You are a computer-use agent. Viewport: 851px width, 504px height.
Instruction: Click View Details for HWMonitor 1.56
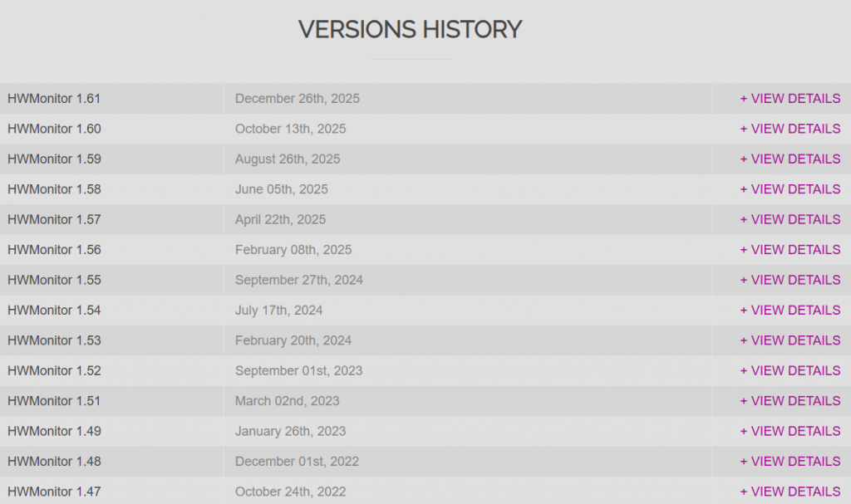click(x=790, y=250)
